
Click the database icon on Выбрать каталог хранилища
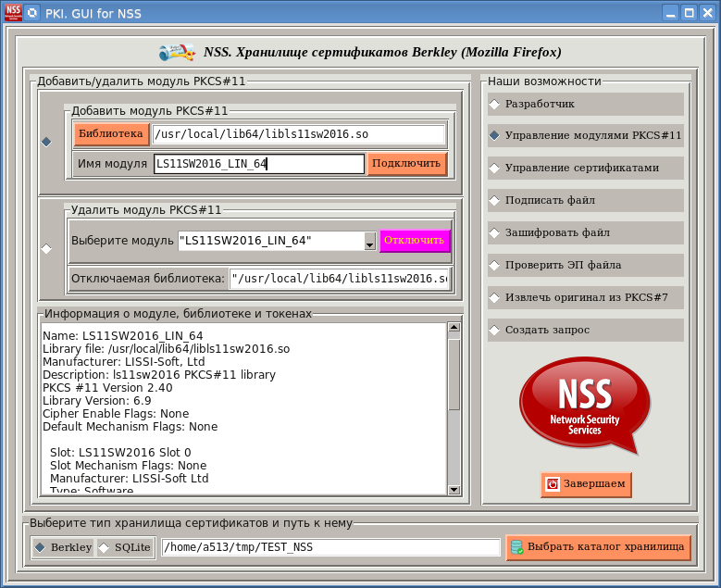(x=516, y=547)
